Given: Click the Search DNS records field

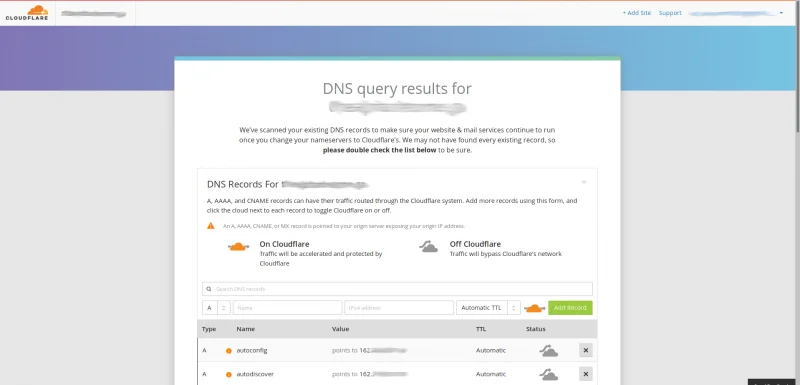Looking at the screenshot, I should pyautogui.click(x=397, y=289).
